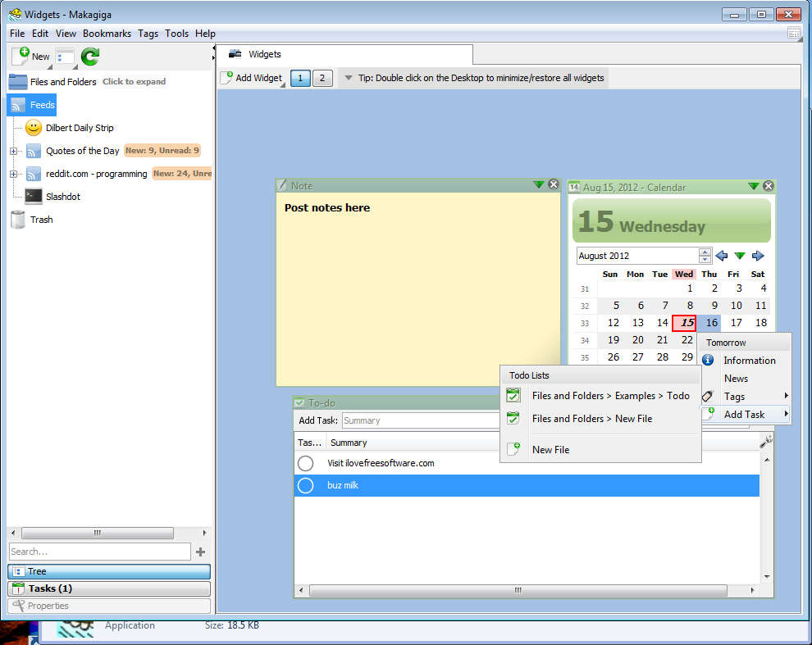Viewport: 812px width, 645px height.
Task: Click the Files and Folders folder icon
Action: pos(18,82)
